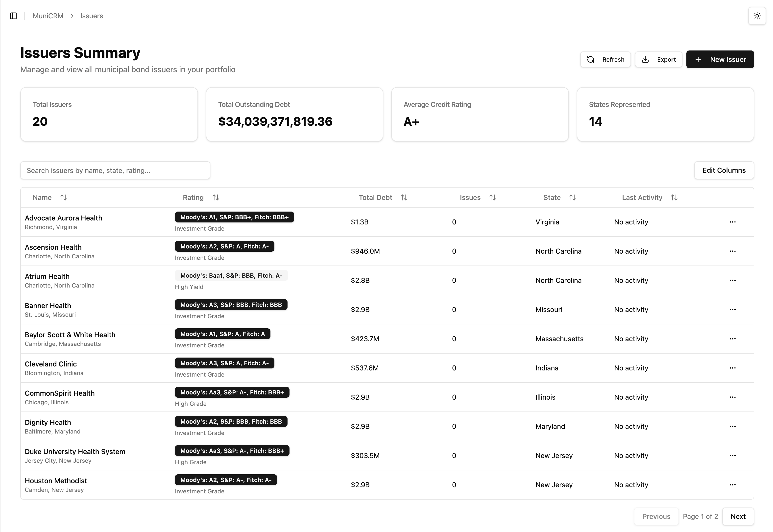The width and height of the screenshot is (773, 532).
Task: Export the issuers list
Action: (658, 59)
